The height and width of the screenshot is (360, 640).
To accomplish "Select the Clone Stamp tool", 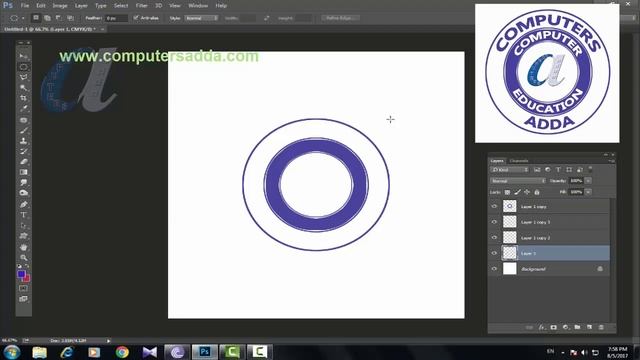I will coord(23,141).
